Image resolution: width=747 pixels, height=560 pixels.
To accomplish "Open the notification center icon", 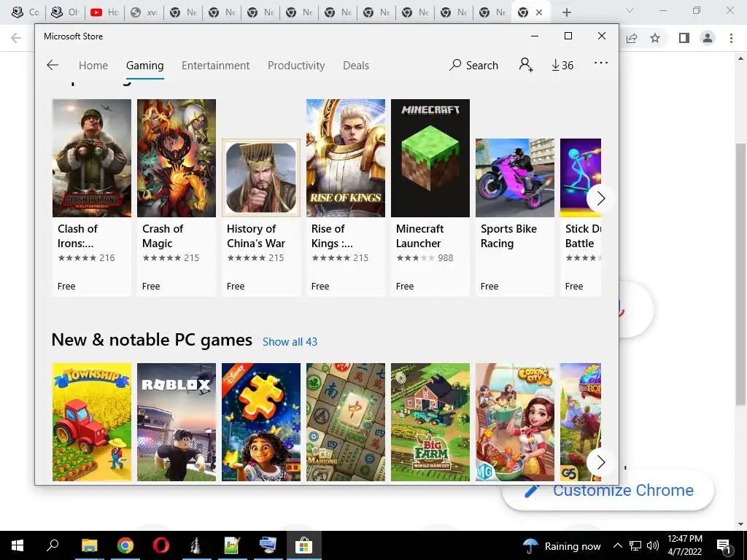I will coord(724,545).
